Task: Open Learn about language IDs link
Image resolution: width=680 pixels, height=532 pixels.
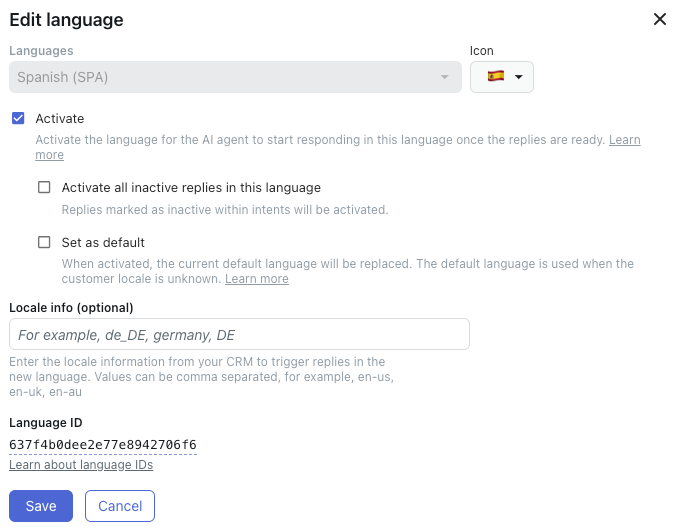Action: 81,465
